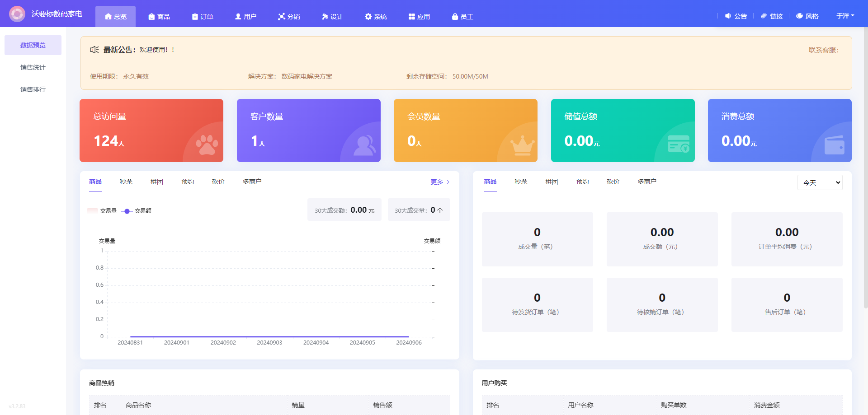Click the page vertical scrollbar
This screenshot has width=868, height=415.
(865, 167)
